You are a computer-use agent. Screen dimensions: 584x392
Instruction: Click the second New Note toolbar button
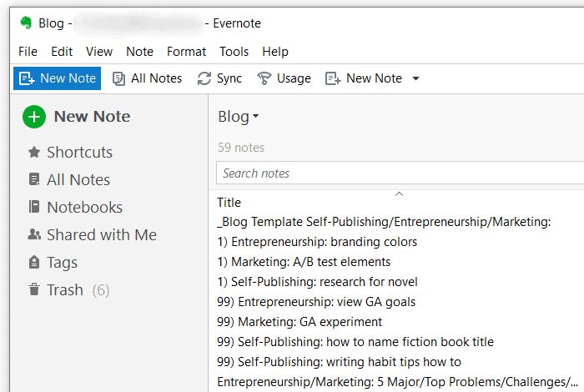pos(364,78)
